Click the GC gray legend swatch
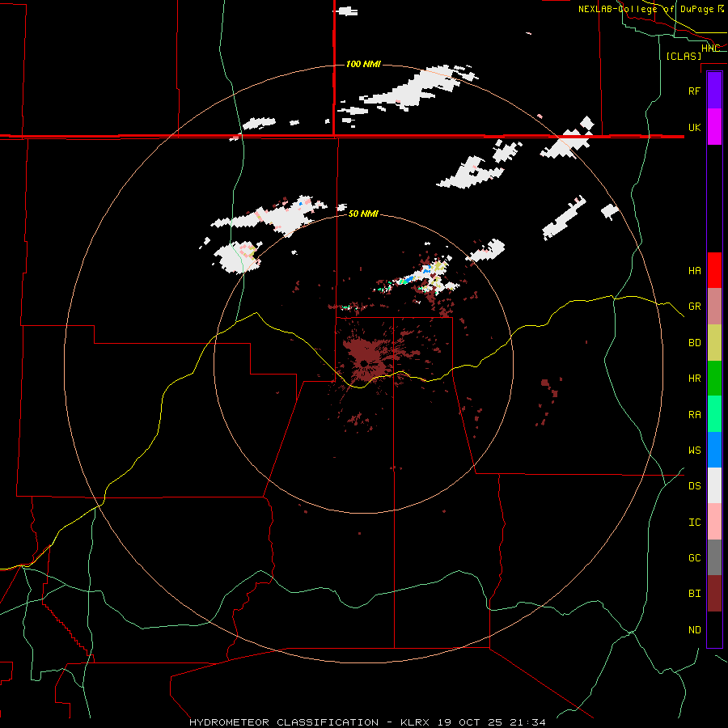This screenshot has height=728, width=728. 714,557
